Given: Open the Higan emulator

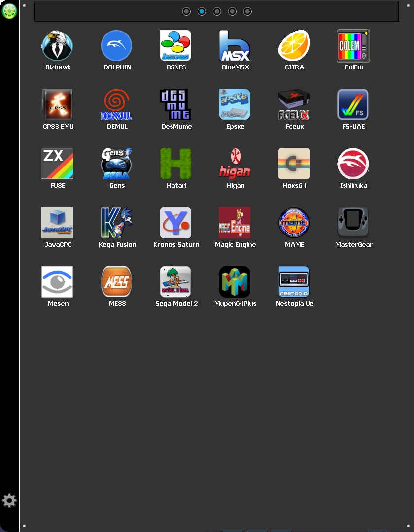Looking at the screenshot, I should tap(235, 164).
